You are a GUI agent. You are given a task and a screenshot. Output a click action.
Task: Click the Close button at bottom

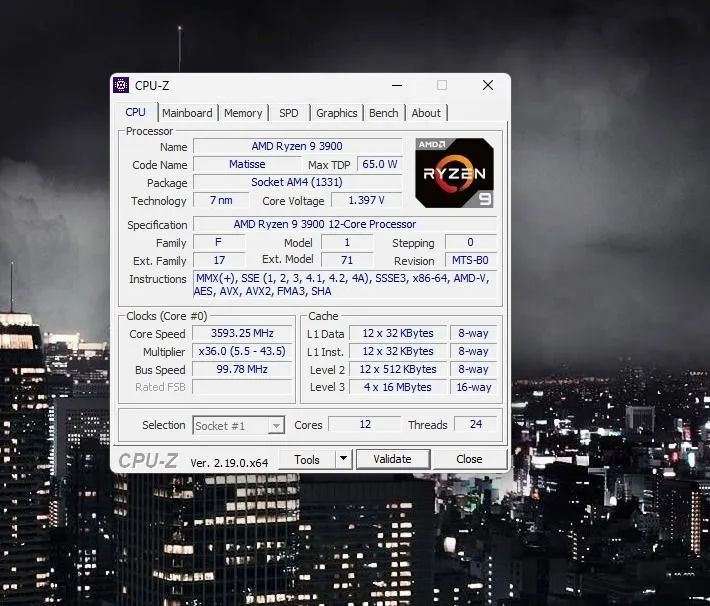469,459
